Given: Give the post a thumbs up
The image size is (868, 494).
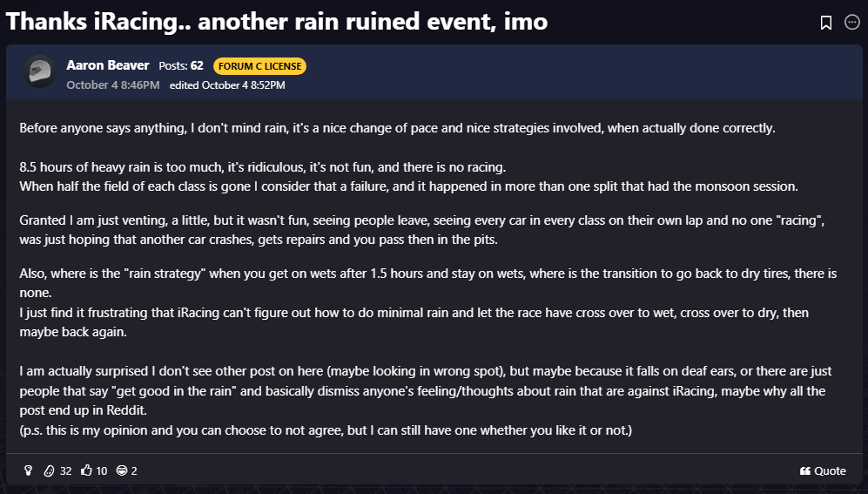Looking at the screenshot, I should tap(86, 470).
